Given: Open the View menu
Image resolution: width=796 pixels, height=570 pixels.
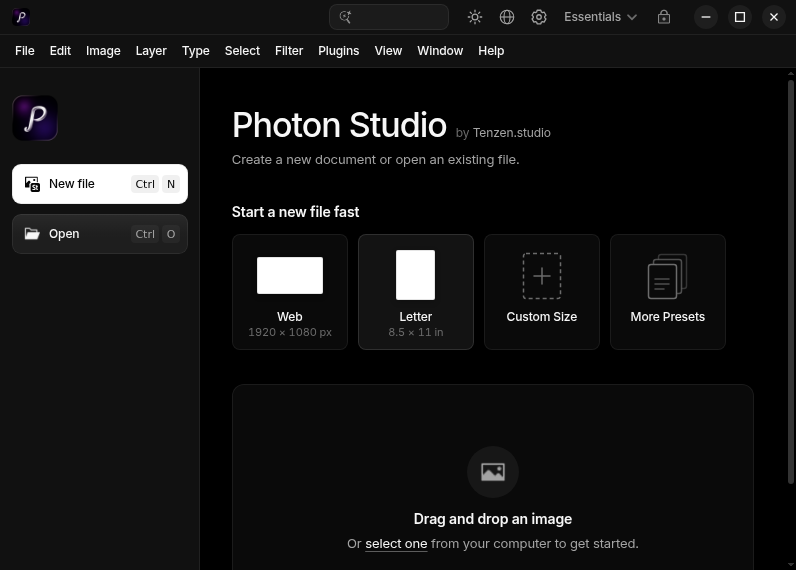Looking at the screenshot, I should tap(388, 51).
